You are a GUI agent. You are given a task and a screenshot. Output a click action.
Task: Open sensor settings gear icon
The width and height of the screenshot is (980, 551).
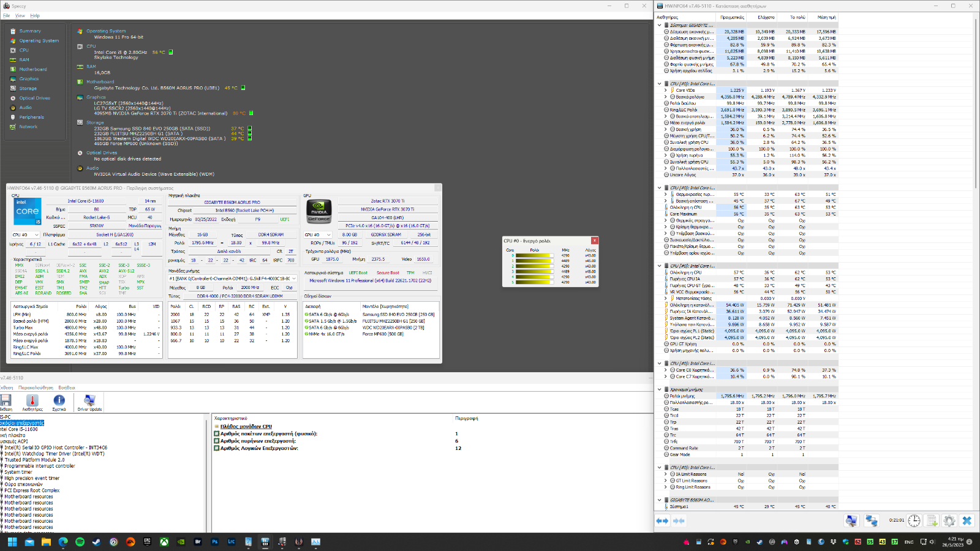point(949,521)
